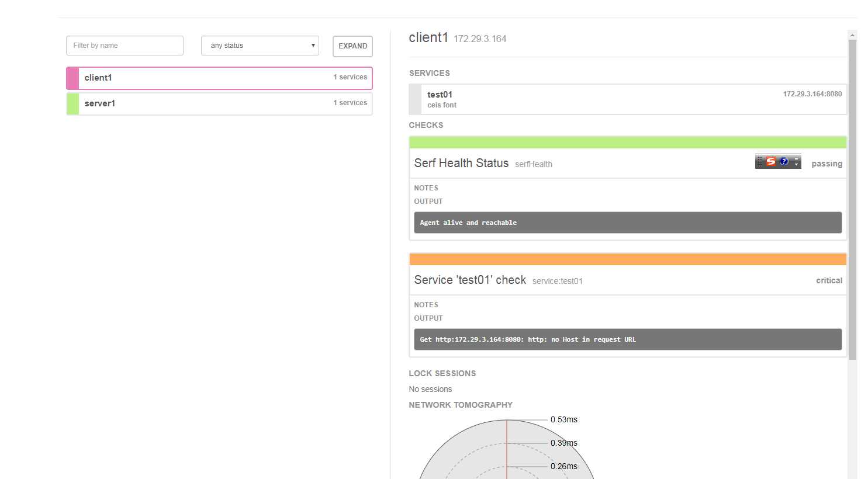Viewport: 868px width, 479px height.
Task: Click the blue question mark help icon
Action: pos(784,161)
